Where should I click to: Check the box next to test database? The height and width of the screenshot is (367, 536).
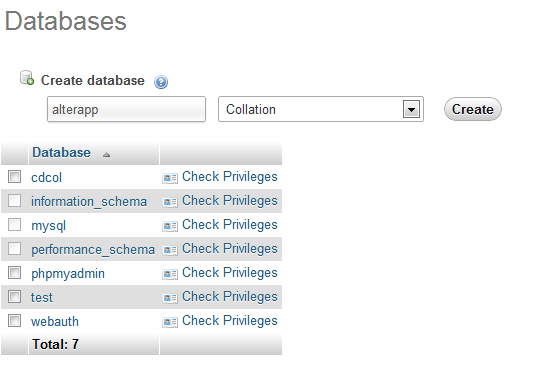point(14,297)
